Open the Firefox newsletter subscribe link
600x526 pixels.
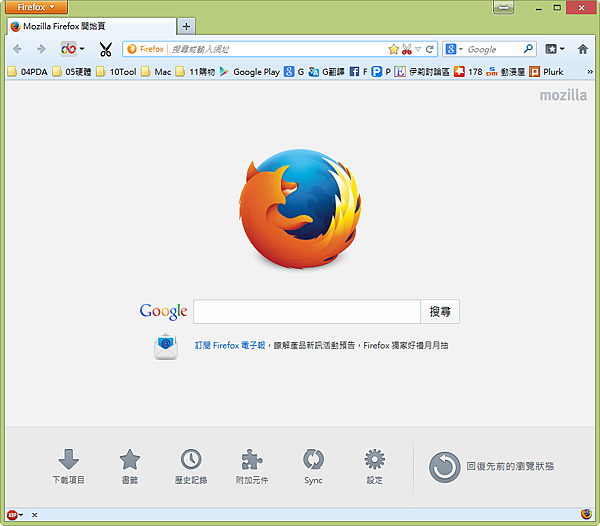coord(230,345)
